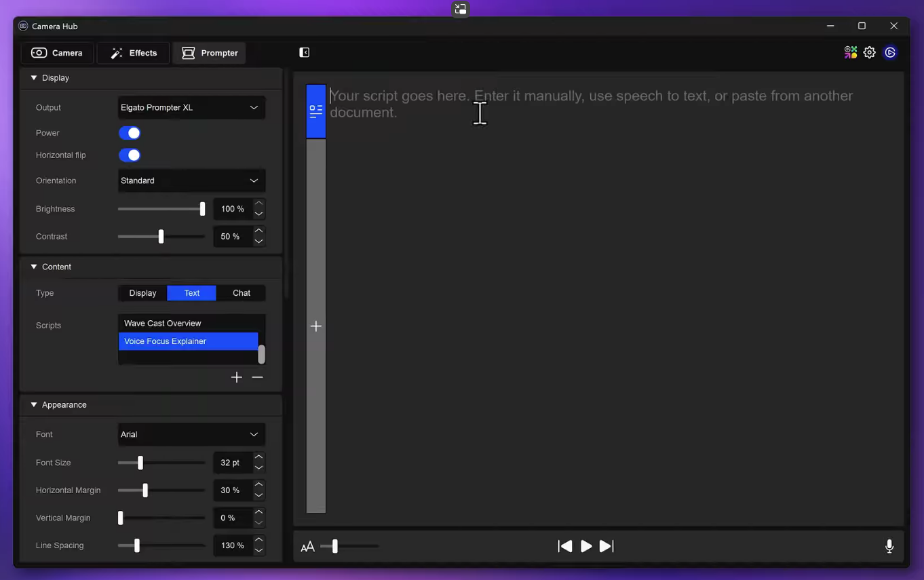Add a new script with the plus icon
Viewport: 924px width, 580px height.
[236, 377]
